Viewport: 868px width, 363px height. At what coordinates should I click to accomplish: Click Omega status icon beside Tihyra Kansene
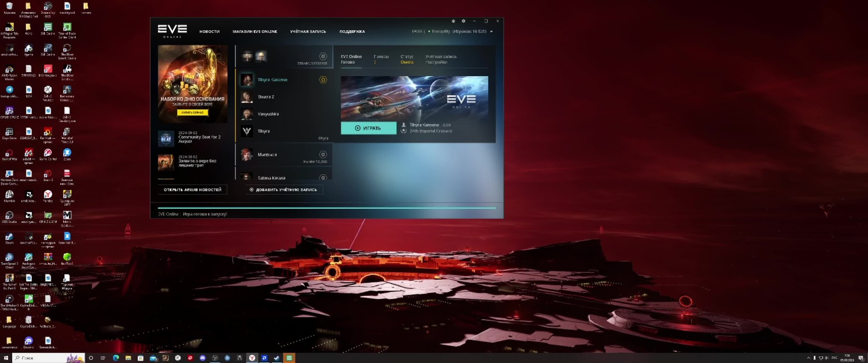click(x=323, y=80)
